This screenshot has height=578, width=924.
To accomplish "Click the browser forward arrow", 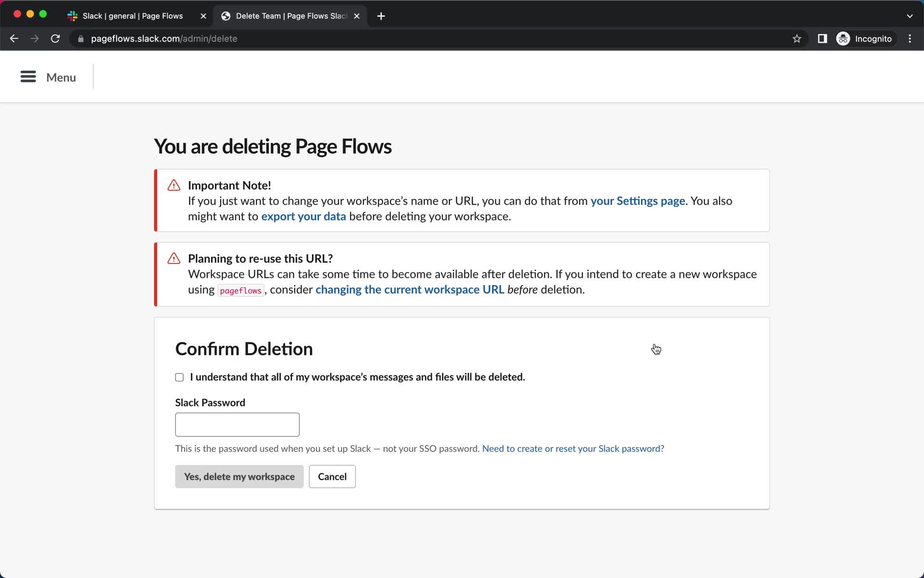I will tap(35, 39).
